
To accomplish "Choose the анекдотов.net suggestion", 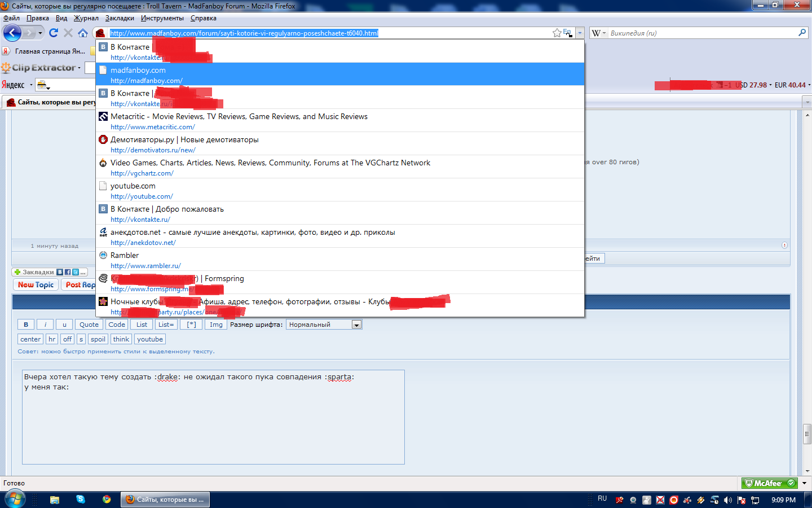I will pos(340,236).
